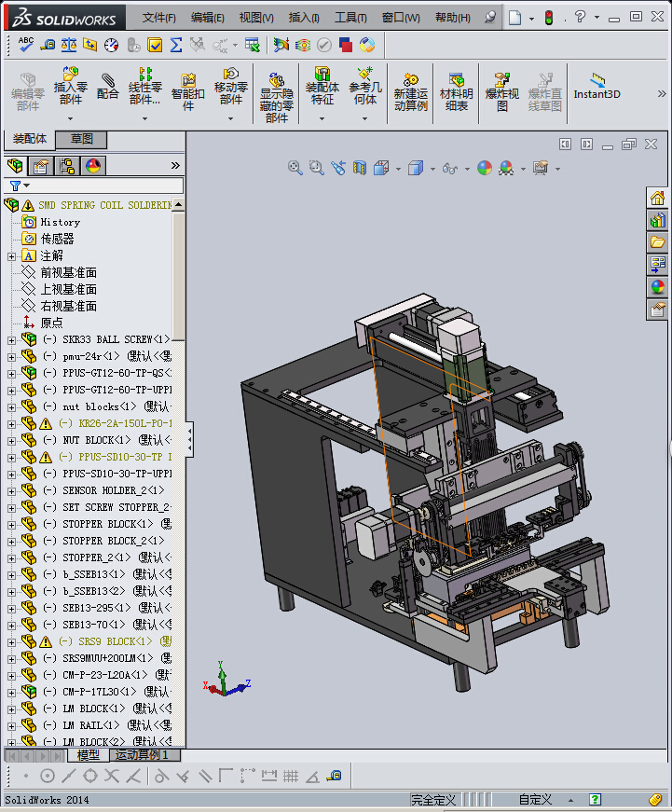This screenshot has height=812, width=672.
Task: Click Move Component tool
Action: 231,86
